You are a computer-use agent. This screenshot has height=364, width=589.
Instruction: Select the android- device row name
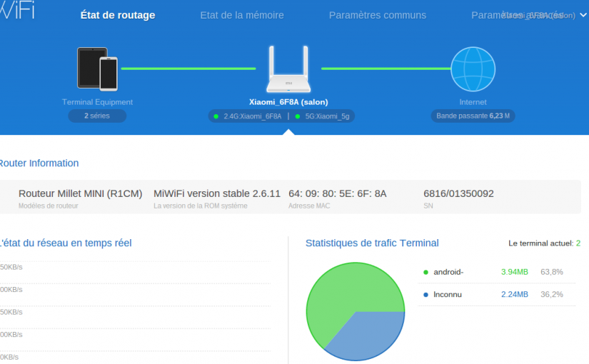(x=448, y=272)
